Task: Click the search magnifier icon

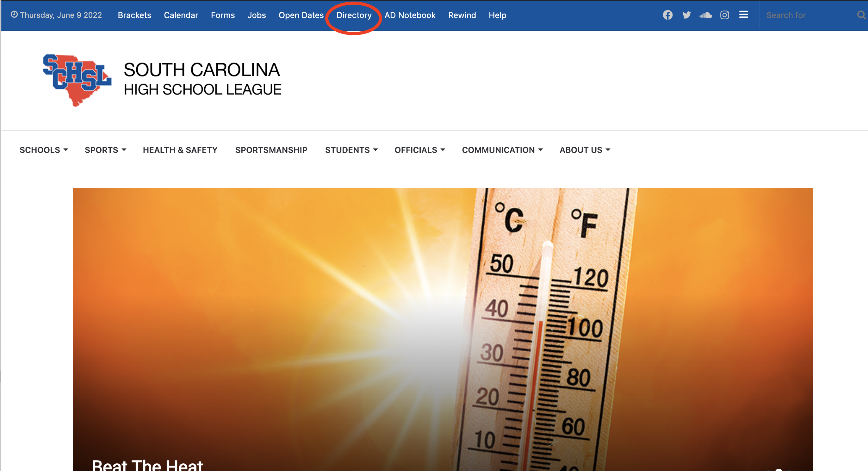Action: 861,15
